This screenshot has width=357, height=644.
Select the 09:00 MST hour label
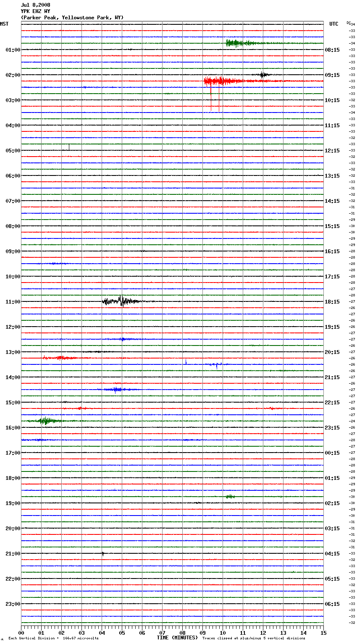click(13, 251)
